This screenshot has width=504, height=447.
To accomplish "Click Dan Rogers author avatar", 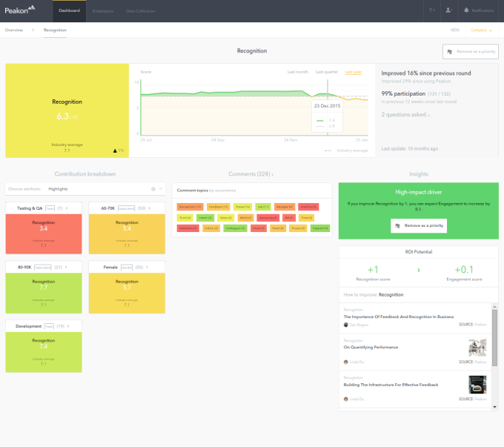I will 346,325.
